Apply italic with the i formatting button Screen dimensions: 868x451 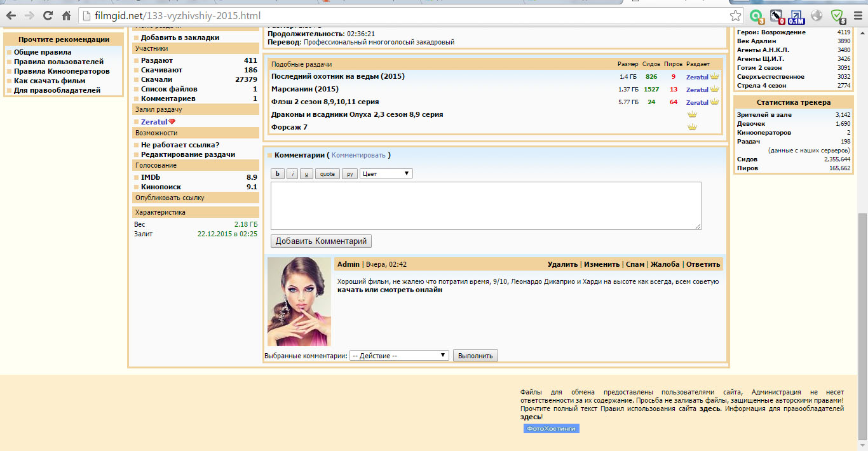[x=292, y=173]
